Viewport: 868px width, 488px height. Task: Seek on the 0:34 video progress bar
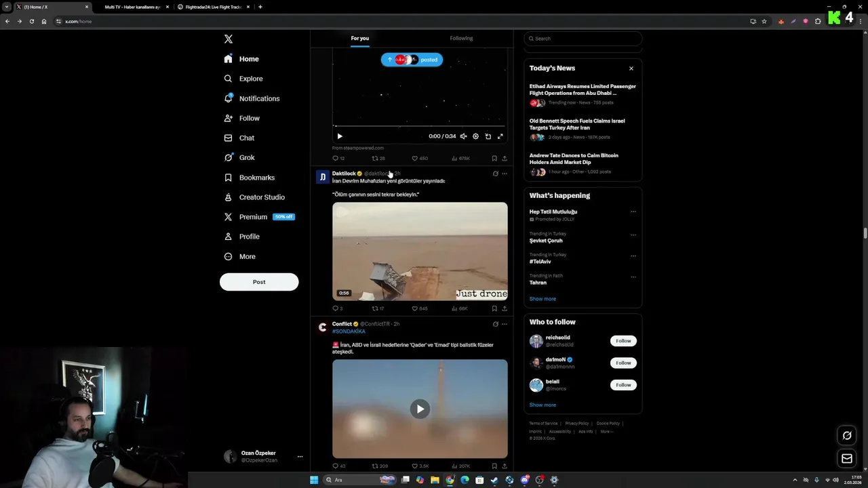[420, 126]
